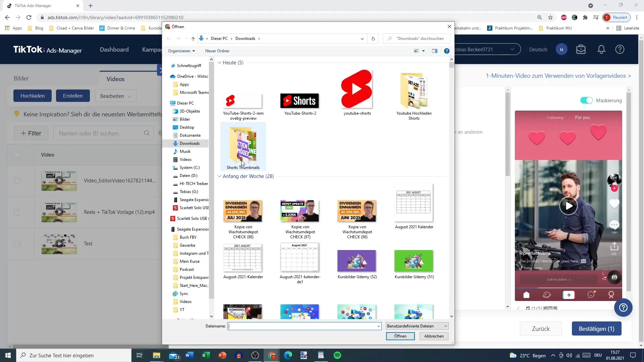This screenshot has width=644, height=362.
Task: Open Edge browser from the taskbar
Action: 288,355
